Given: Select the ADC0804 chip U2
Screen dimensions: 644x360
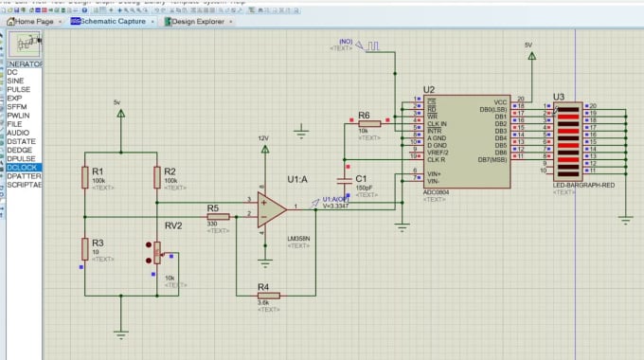Looking at the screenshot, I should click(x=467, y=141).
